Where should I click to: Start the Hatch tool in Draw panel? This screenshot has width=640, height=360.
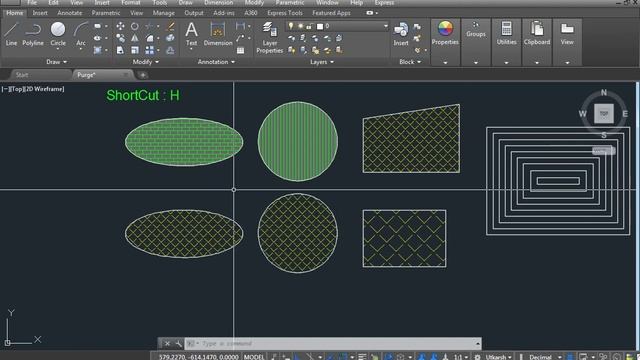point(98,50)
